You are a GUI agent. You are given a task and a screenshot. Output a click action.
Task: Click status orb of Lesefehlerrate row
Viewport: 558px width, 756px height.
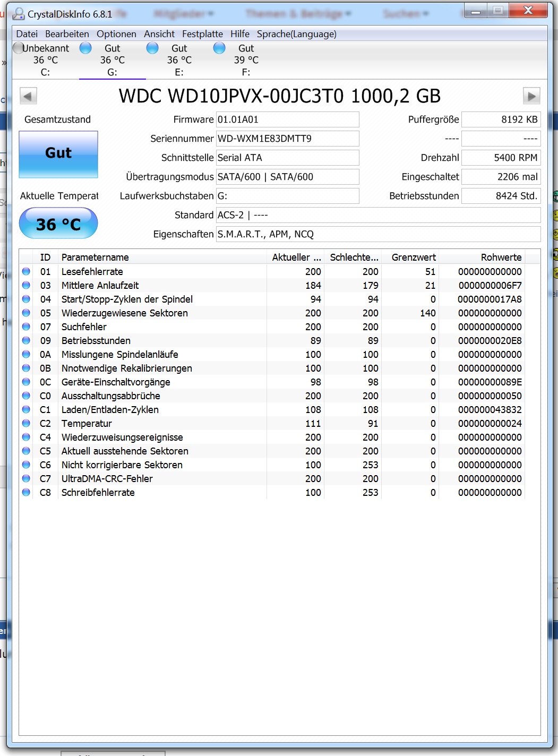click(x=26, y=271)
